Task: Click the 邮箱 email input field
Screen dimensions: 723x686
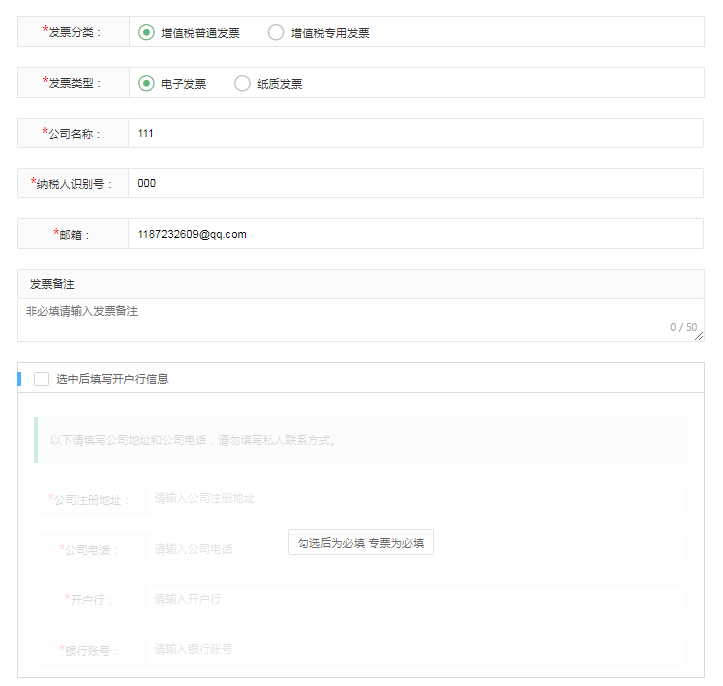Action: point(415,234)
